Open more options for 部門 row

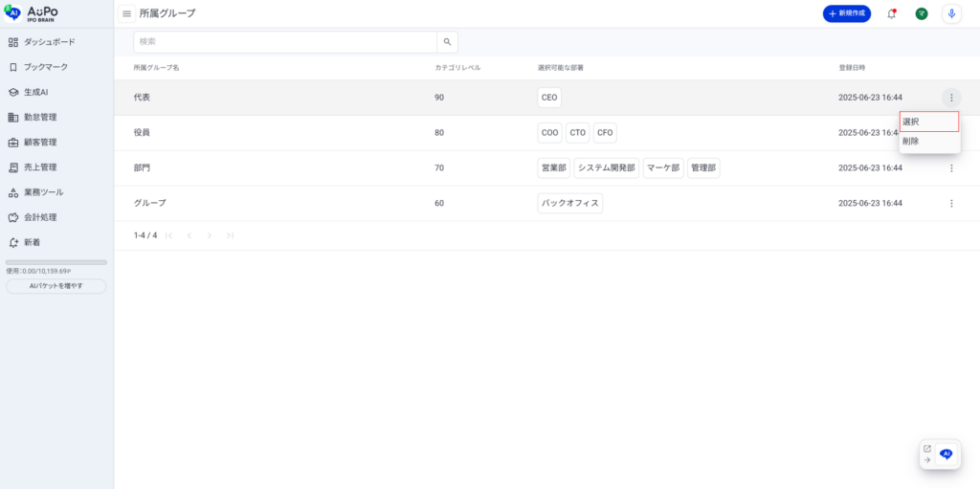pos(950,168)
